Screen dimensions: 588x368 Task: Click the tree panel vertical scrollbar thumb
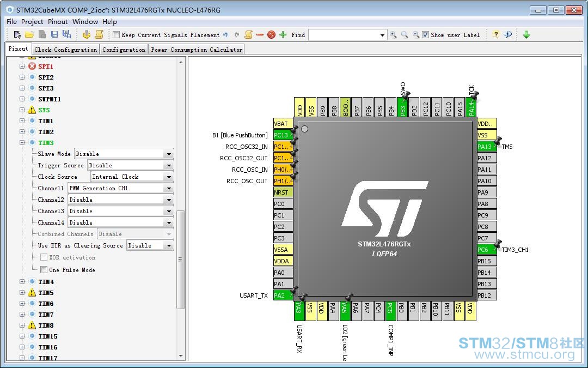180,259
